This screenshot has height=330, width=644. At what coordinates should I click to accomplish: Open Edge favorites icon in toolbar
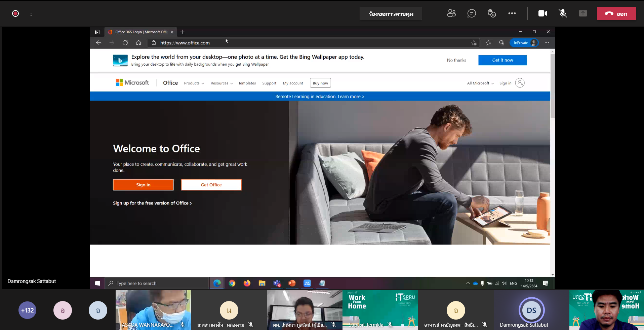(488, 43)
